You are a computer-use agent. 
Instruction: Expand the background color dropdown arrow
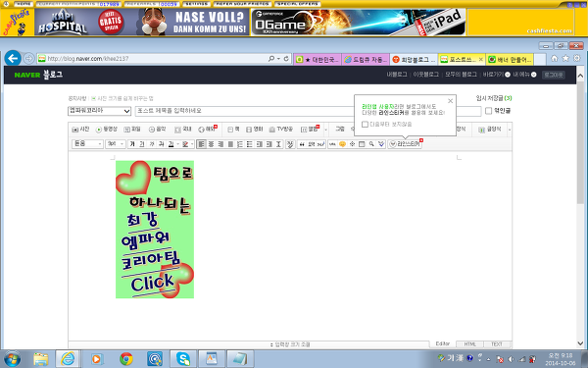point(192,144)
